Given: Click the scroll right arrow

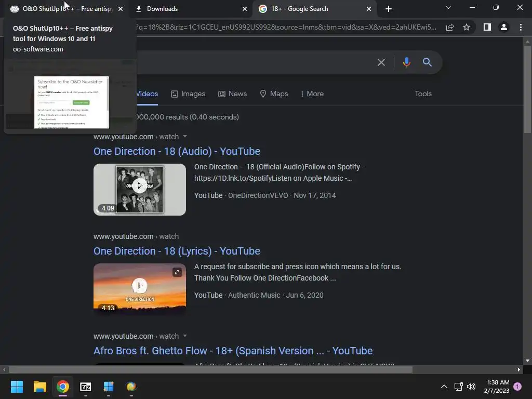Looking at the screenshot, I should coord(519,370).
